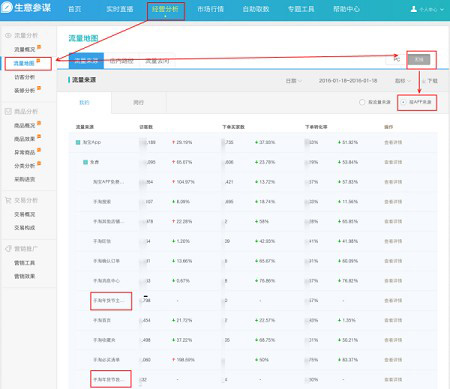Open the 日期 dropdown
450x389 pixels.
click(294, 81)
